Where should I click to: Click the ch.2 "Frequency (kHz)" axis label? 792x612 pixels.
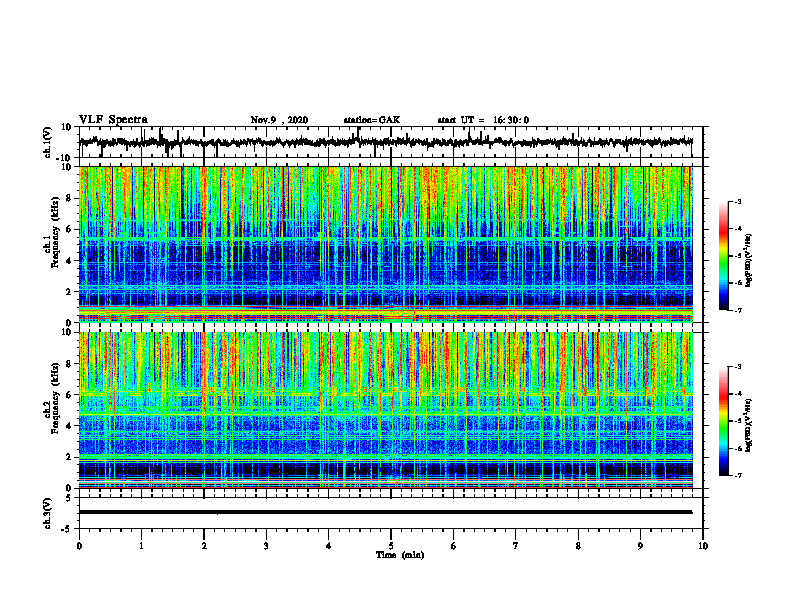tap(54, 399)
